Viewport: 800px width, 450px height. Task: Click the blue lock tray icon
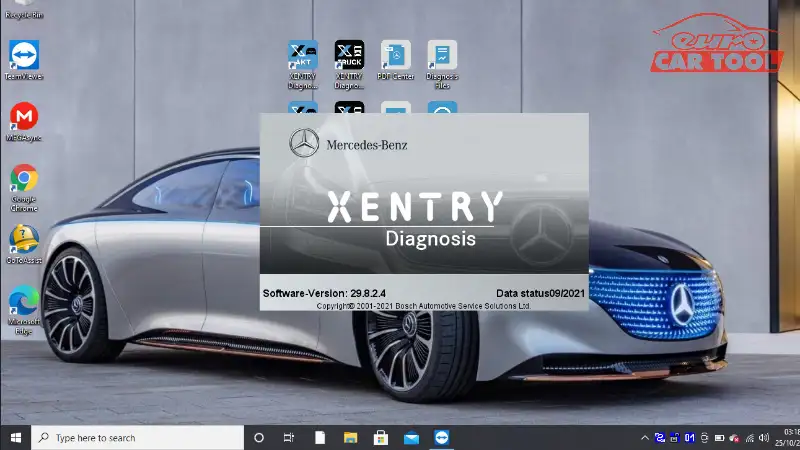(x=674, y=438)
